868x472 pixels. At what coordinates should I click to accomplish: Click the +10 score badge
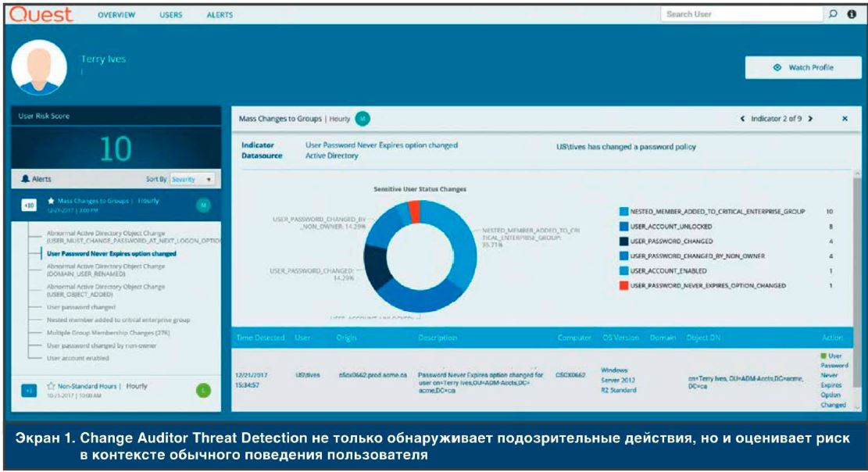(29, 206)
